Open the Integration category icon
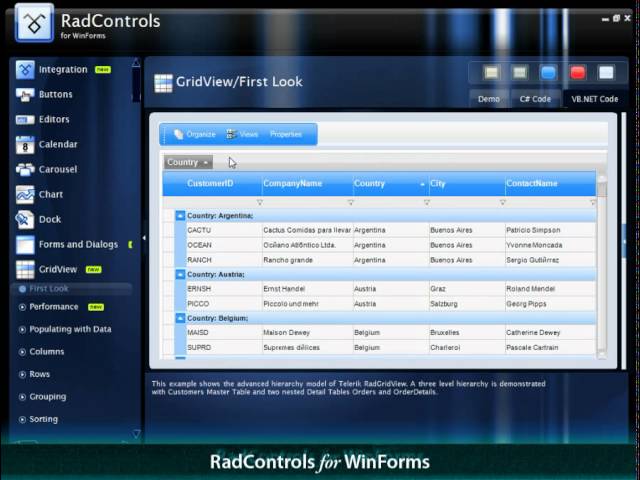This screenshot has height=480, width=640. pyautogui.click(x=25, y=69)
